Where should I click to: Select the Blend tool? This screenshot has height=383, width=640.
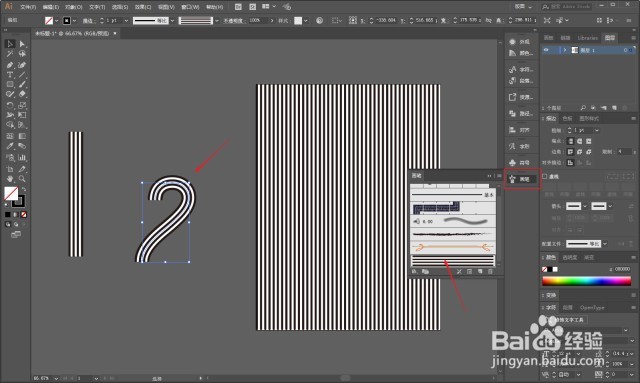point(22,146)
